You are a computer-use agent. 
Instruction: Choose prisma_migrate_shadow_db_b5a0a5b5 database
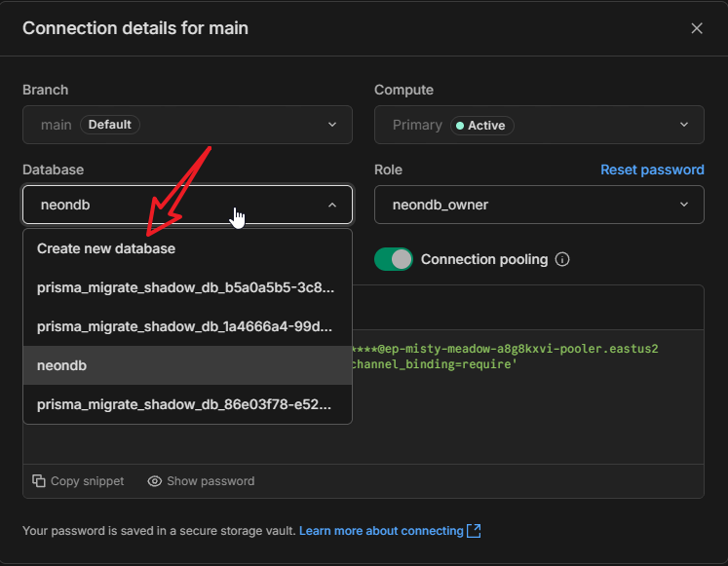[185, 287]
